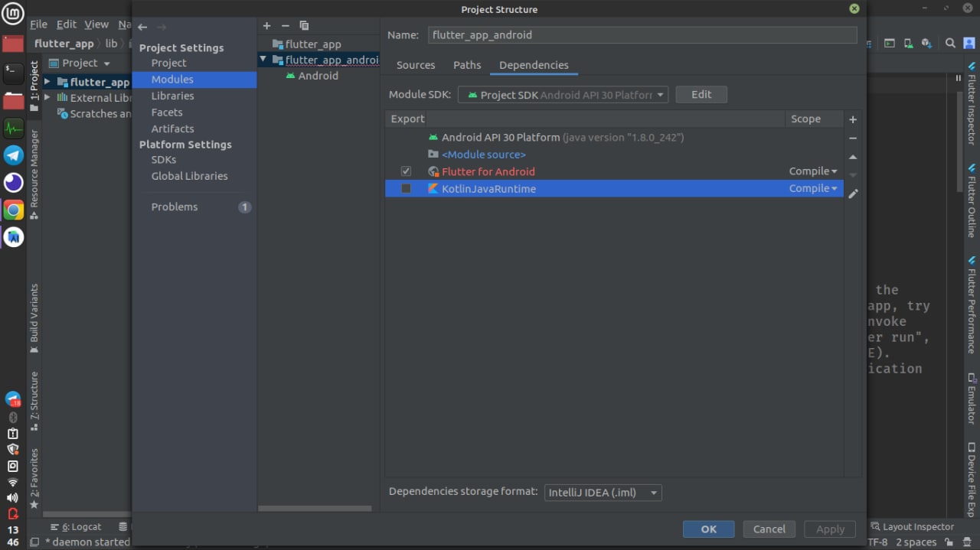Viewport: 980px width, 550px height.
Task: Select Android API 30 Platform dependency row
Action: [614, 138]
